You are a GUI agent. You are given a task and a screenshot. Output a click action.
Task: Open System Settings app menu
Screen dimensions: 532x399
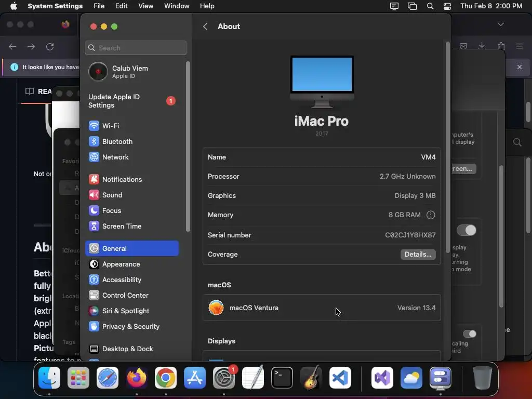(55, 6)
